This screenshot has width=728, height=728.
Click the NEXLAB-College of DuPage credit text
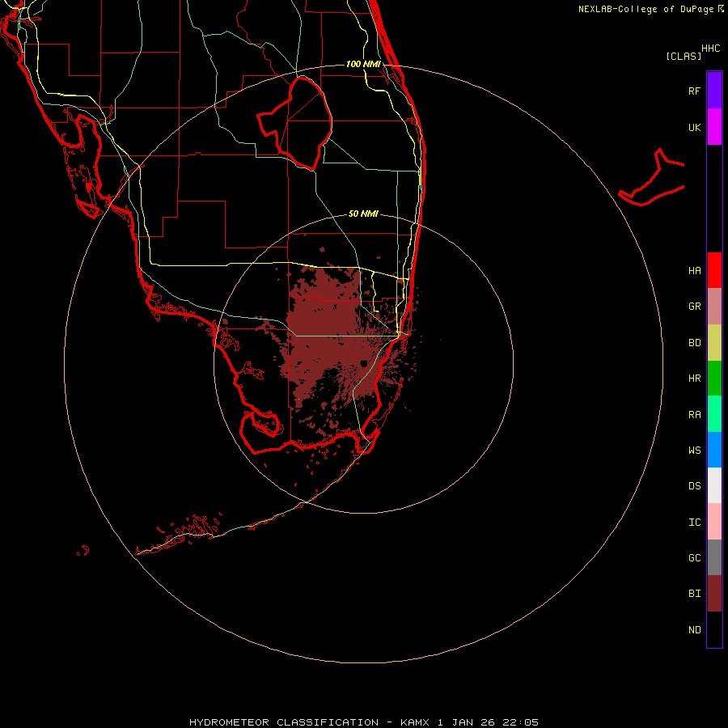(645, 9)
